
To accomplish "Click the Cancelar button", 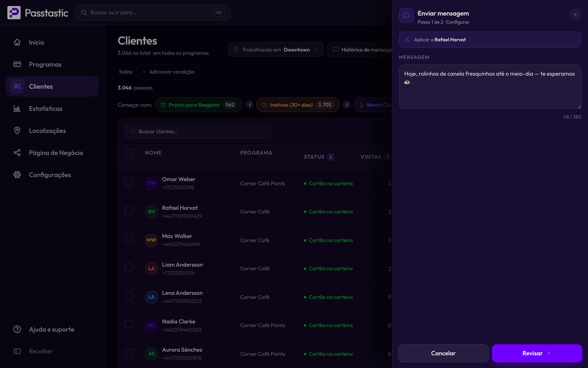I will tap(443, 353).
